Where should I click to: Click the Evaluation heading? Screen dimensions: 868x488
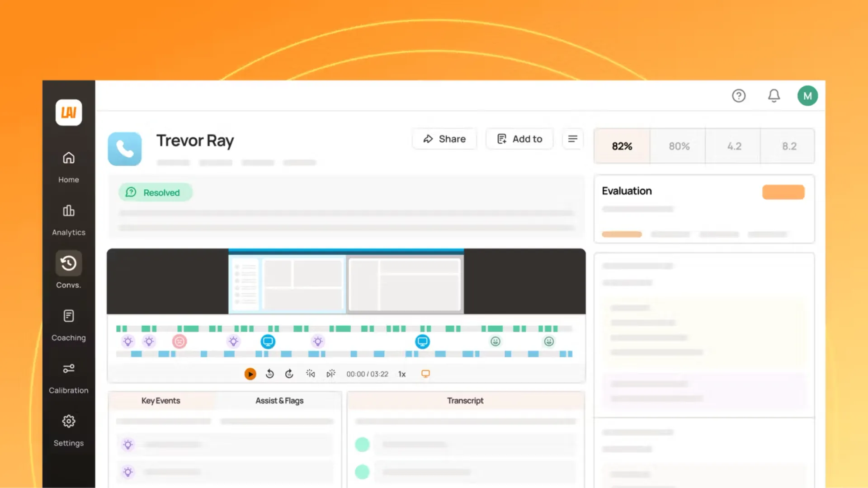tap(627, 191)
